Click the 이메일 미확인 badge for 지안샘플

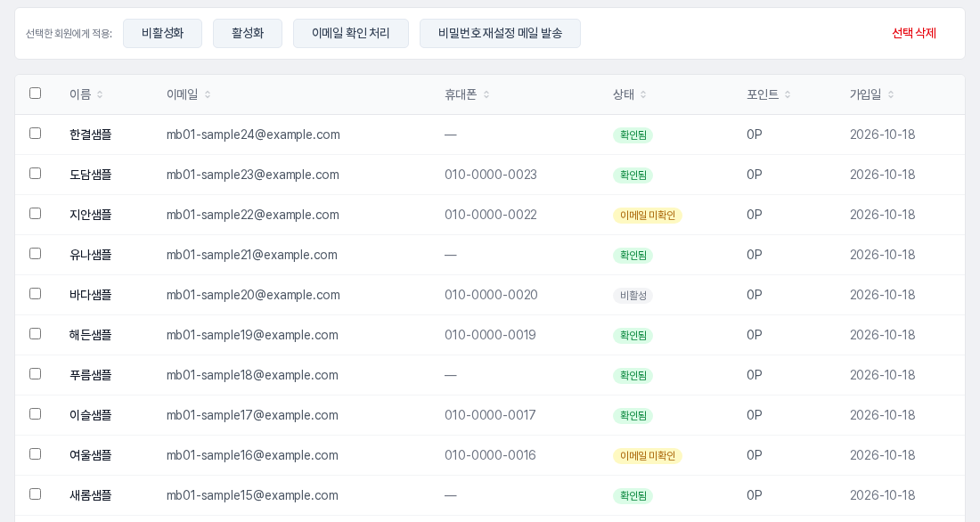(x=648, y=215)
